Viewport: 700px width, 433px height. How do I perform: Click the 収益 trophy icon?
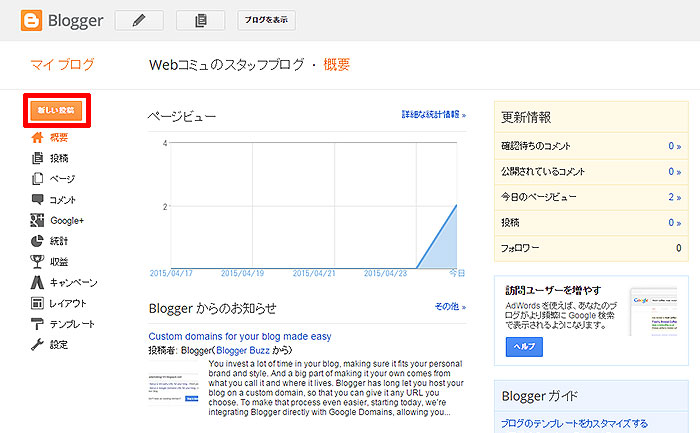pos(37,262)
